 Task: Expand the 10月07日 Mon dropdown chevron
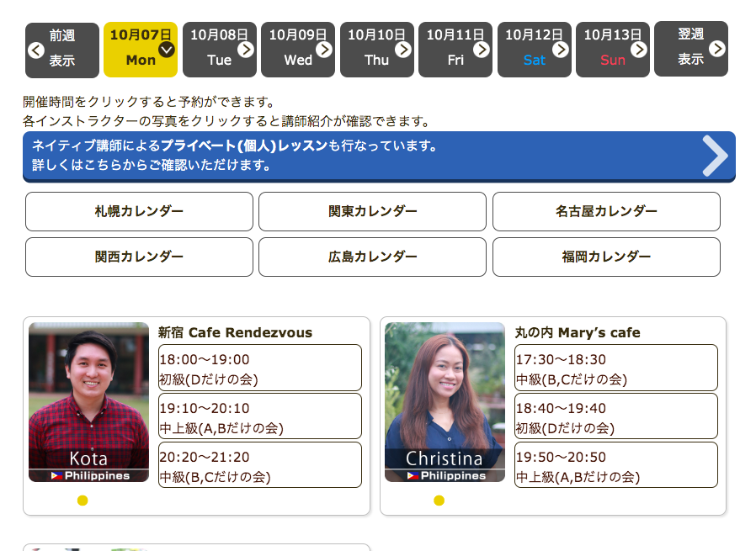point(167,49)
